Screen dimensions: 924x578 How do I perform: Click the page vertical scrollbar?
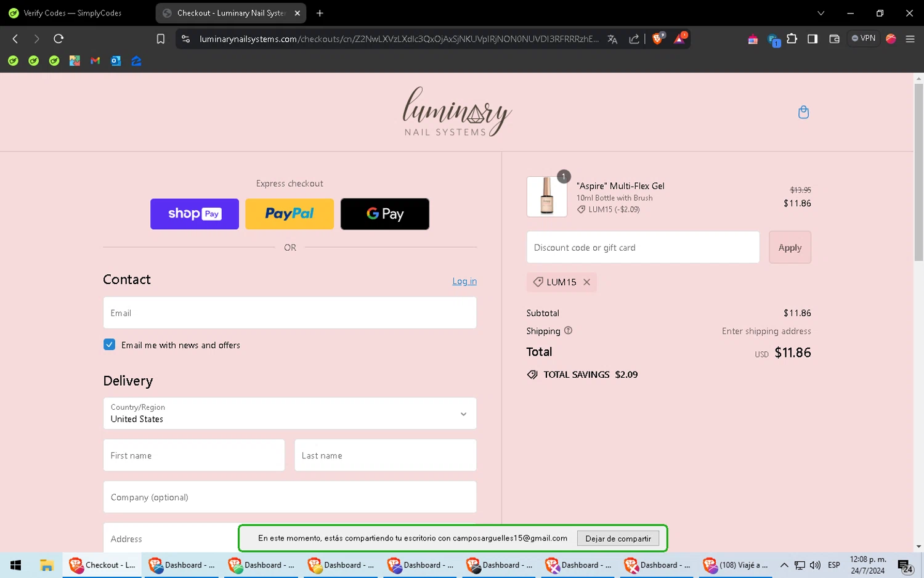pyautogui.click(x=918, y=173)
